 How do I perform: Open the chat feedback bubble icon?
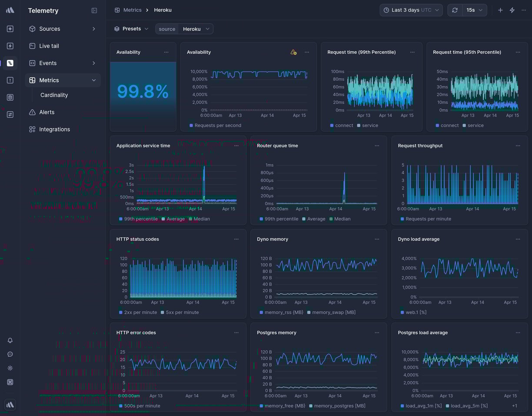click(10, 354)
